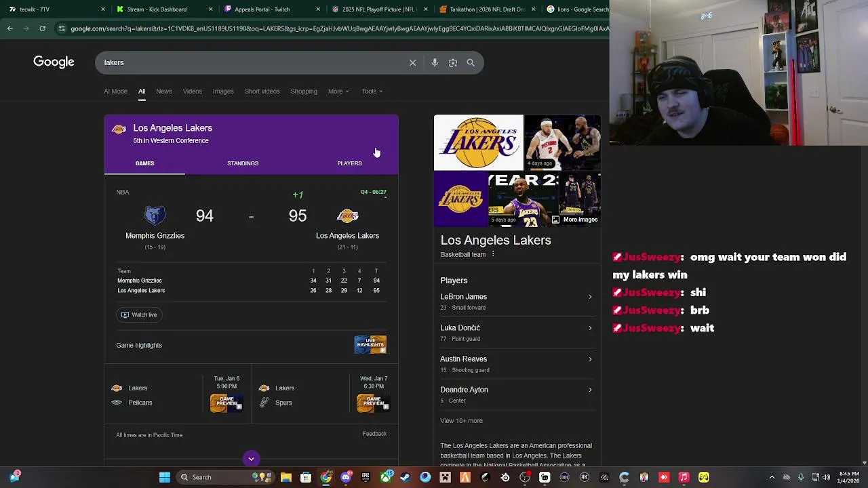Open Lakers vs Pelicans Tue, Jan 6 game
This screenshot has width=868, height=488.
177,395
